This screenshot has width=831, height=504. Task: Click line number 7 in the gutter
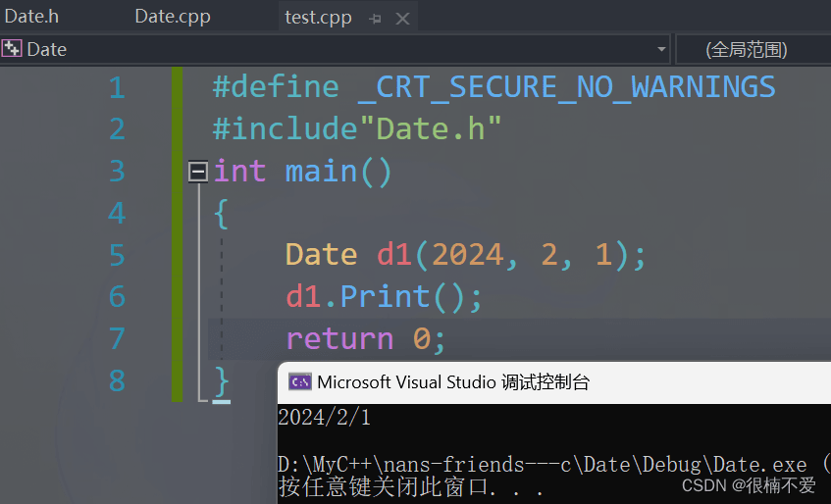click(117, 339)
